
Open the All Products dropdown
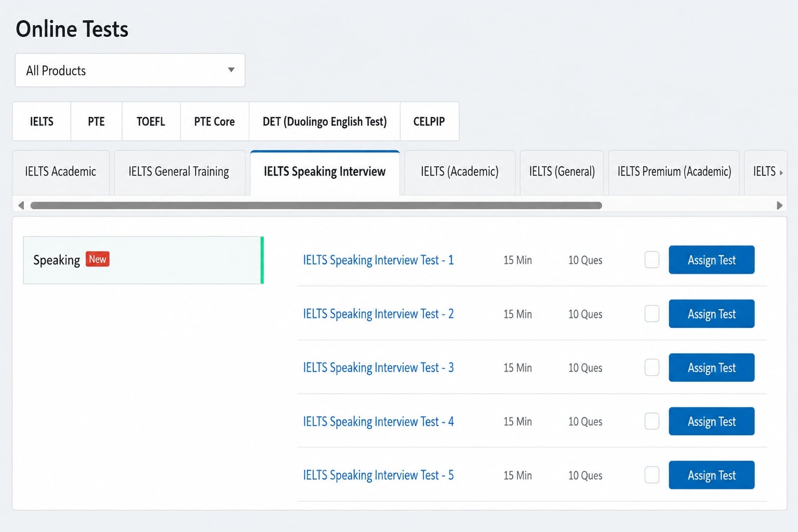130,70
